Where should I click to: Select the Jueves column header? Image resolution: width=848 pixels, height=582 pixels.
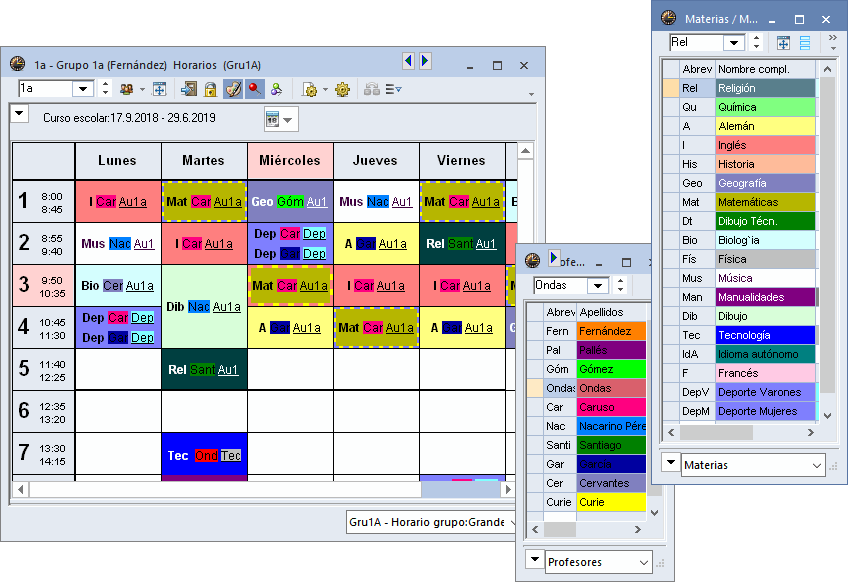[375, 161]
